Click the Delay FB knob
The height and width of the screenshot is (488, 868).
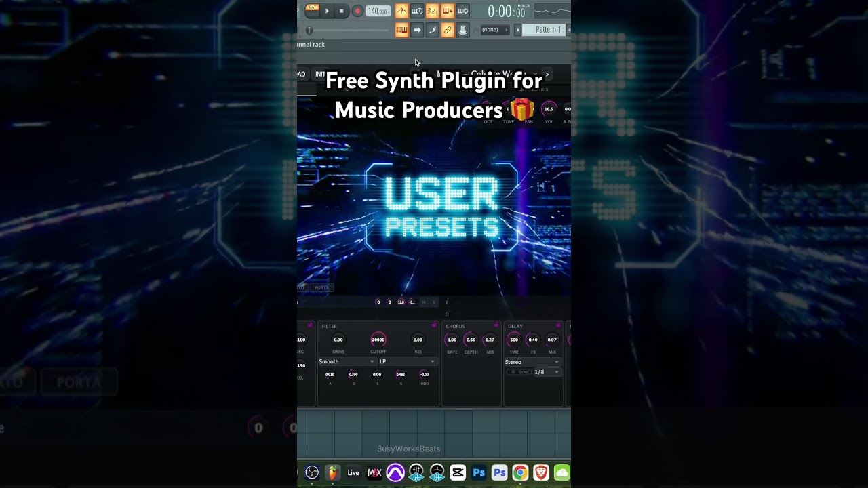point(533,340)
